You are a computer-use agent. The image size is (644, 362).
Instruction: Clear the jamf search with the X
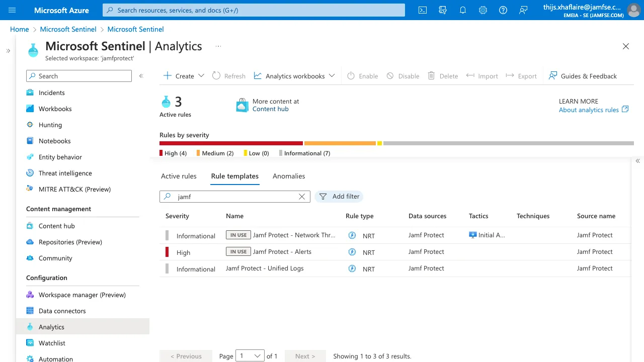pos(301,197)
